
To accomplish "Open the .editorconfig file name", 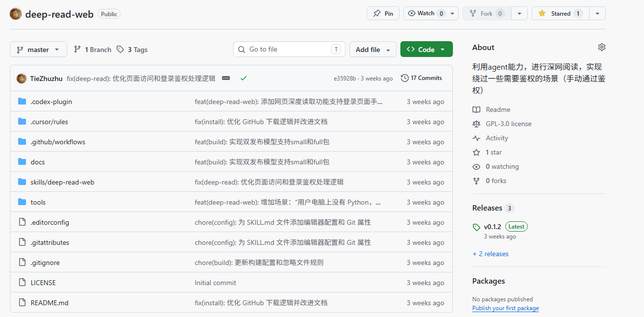I will (50, 222).
